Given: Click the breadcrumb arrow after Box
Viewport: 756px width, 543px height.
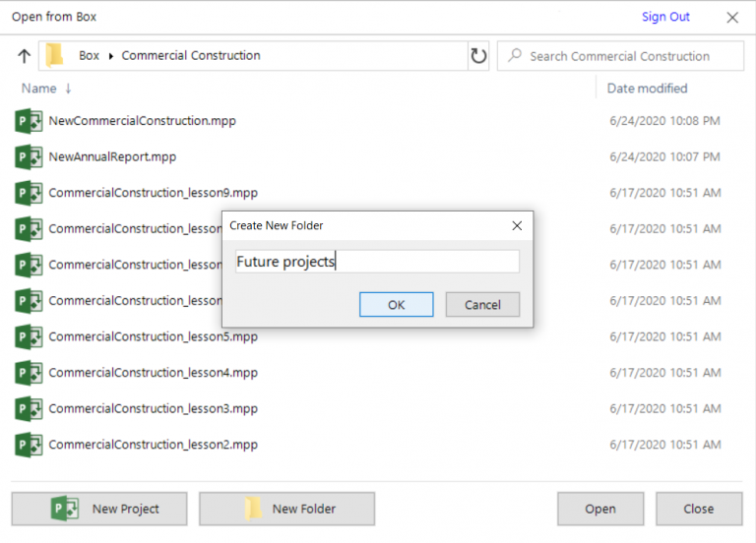Looking at the screenshot, I should tap(111, 56).
